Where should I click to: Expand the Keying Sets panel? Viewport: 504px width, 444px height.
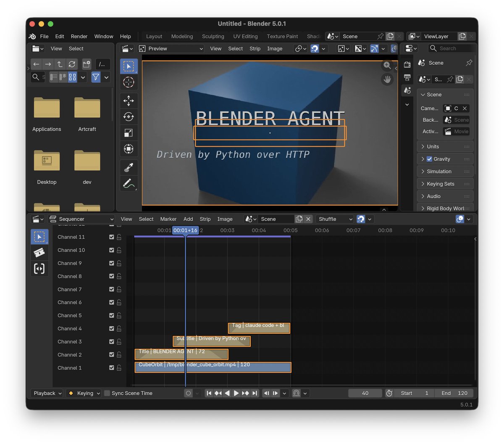445,184
